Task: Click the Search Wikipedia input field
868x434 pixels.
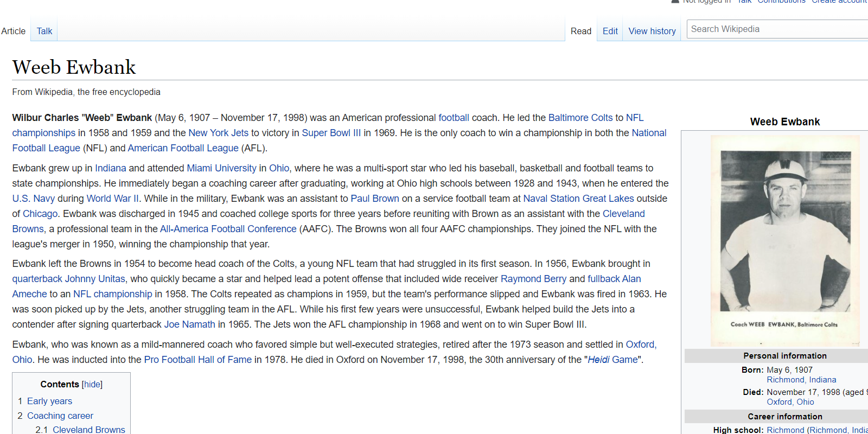Action: tap(778, 29)
